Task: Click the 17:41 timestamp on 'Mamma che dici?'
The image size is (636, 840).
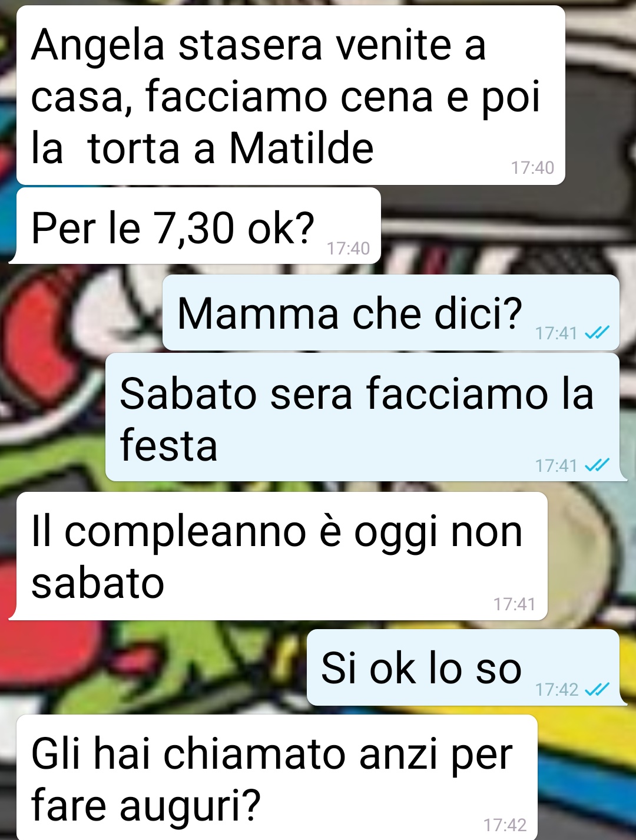Action: 556,333
